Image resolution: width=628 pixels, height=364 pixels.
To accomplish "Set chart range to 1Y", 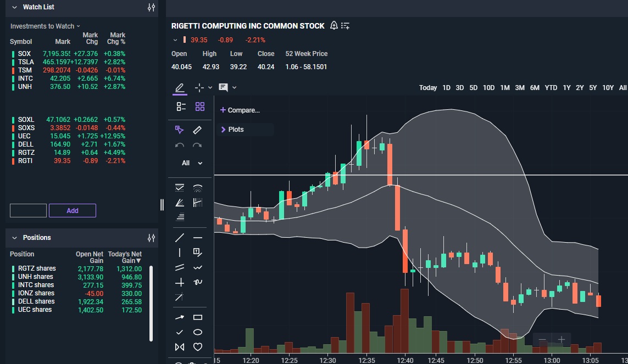I will click(x=566, y=88).
